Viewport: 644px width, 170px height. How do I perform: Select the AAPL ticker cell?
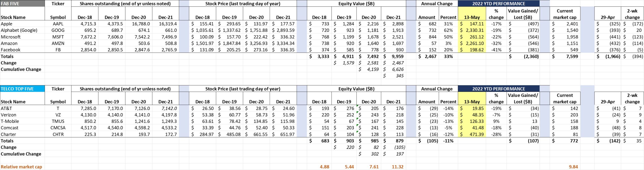click(x=58, y=24)
